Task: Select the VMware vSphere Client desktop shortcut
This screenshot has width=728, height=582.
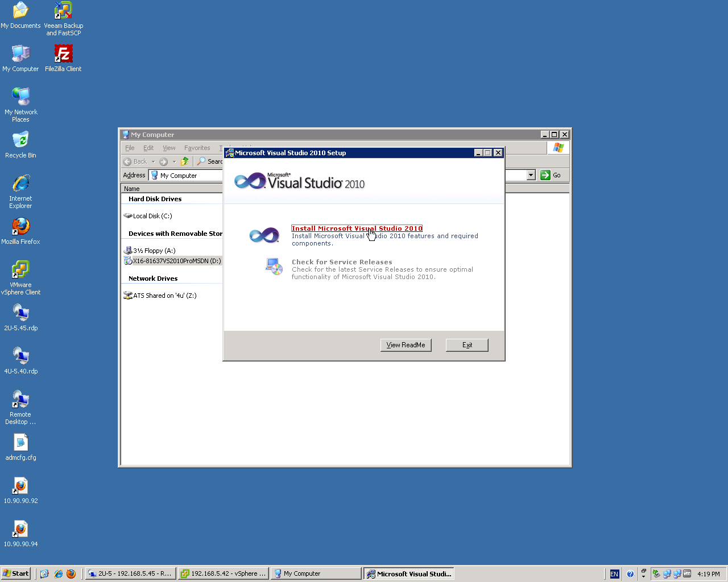Action: [x=20, y=278]
